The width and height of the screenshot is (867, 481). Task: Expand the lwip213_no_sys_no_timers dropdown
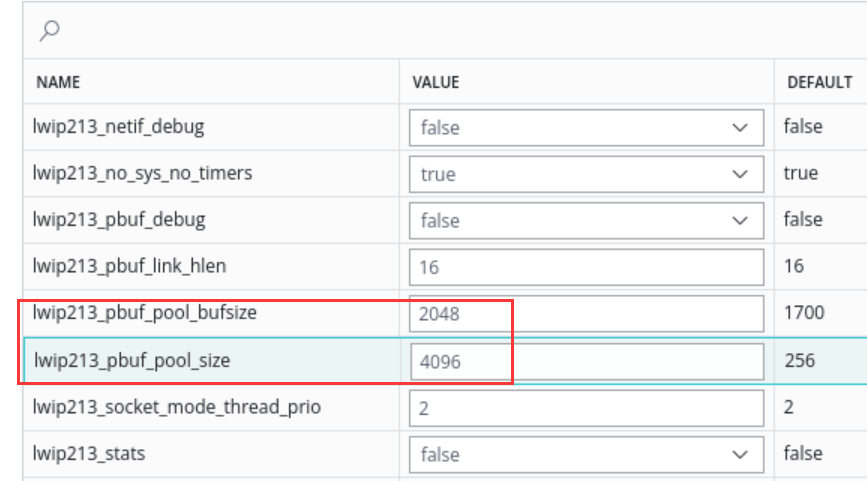(x=586, y=174)
